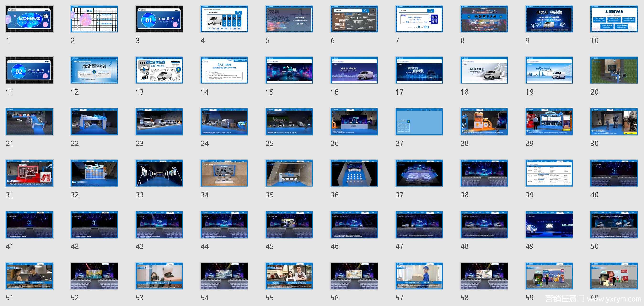Select slide 49 thumbnail

pyautogui.click(x=549, y=225)
